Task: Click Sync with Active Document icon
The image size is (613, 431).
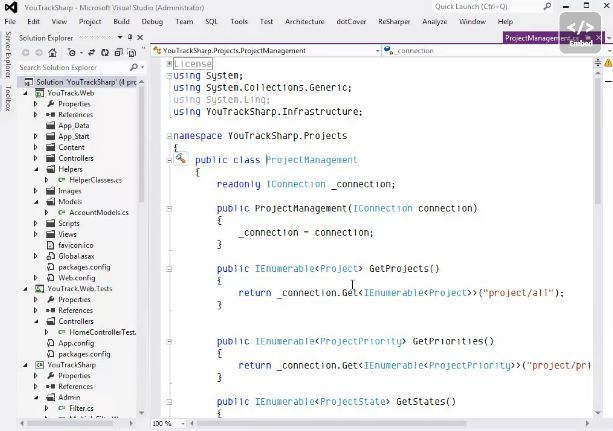Action: [x=91, y=52]
